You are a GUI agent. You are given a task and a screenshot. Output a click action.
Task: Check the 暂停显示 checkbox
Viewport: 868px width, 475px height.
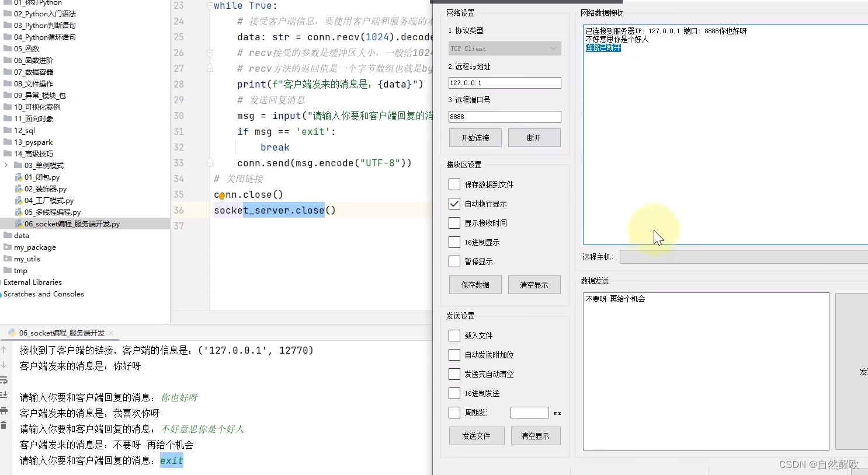click(x=454, y=261)
